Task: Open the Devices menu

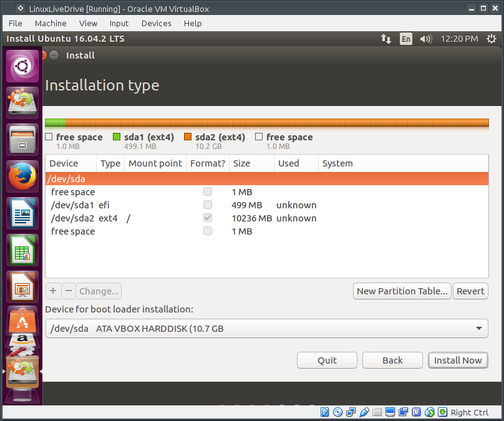Action: coord(156,23)
